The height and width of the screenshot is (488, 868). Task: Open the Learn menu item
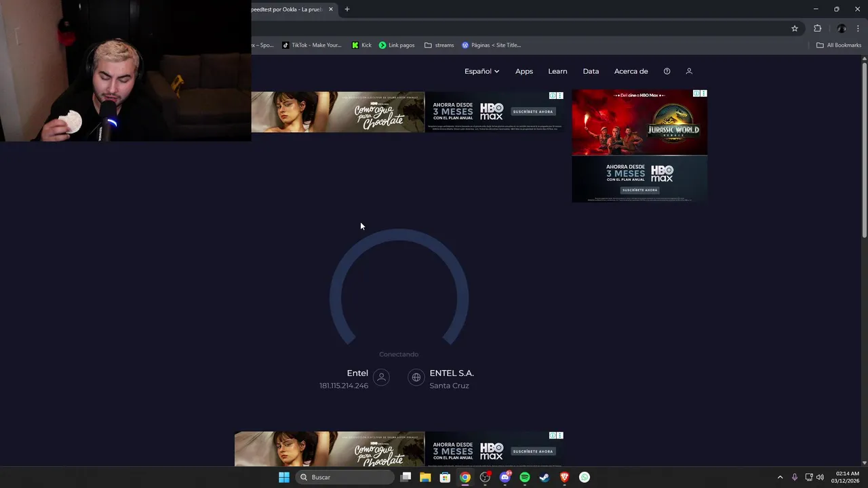[557, 71]
